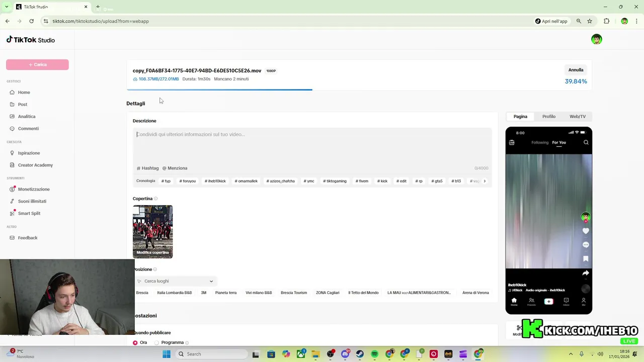Open the browser Extensions puzzle icon
Viewport: 644px width, 362px height.
(x=606, y=21)
